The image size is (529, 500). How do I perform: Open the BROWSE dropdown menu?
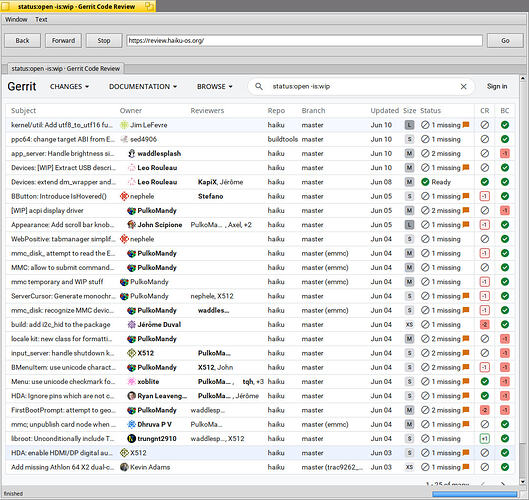(x=215, y=86)
